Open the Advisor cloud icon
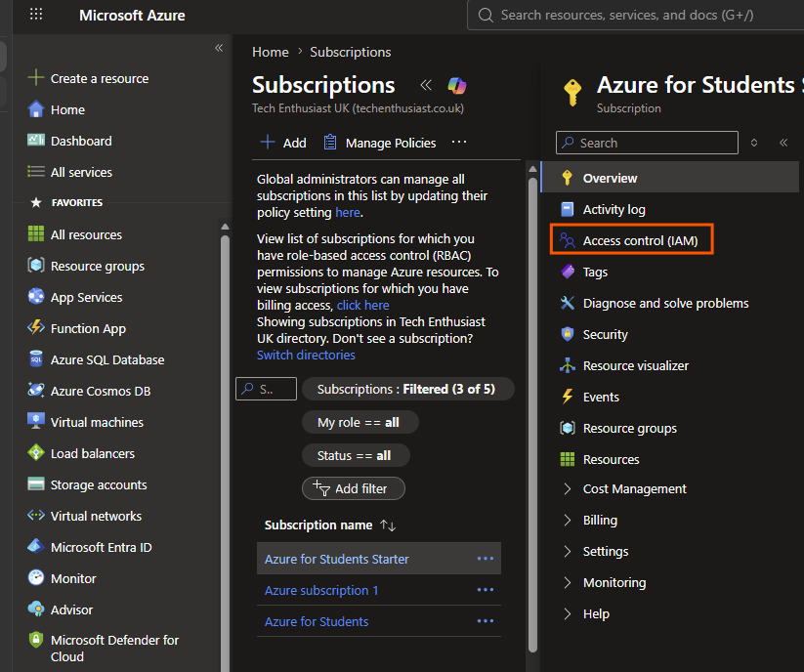Screen dimensions: 804x672 click(36, 609)
